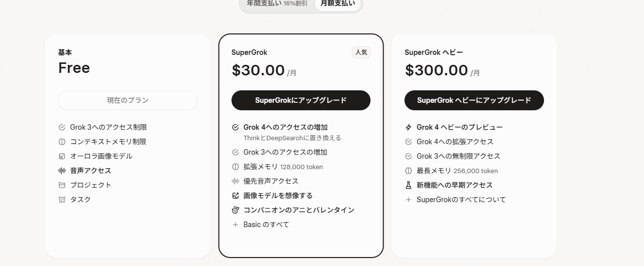Switch to annual billing (年間支払い)
Image resolution: width=644 pixels, height=266 pixels.
(x=276, y=3)
